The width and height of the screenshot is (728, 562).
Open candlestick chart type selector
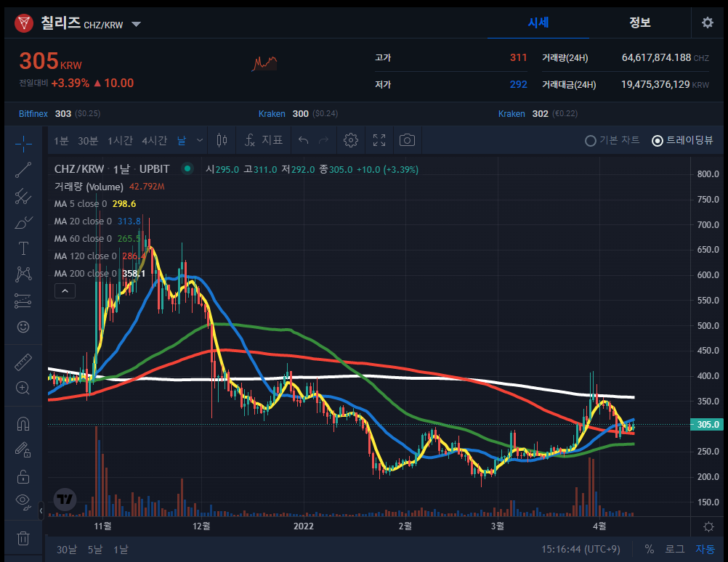[222, 140]
